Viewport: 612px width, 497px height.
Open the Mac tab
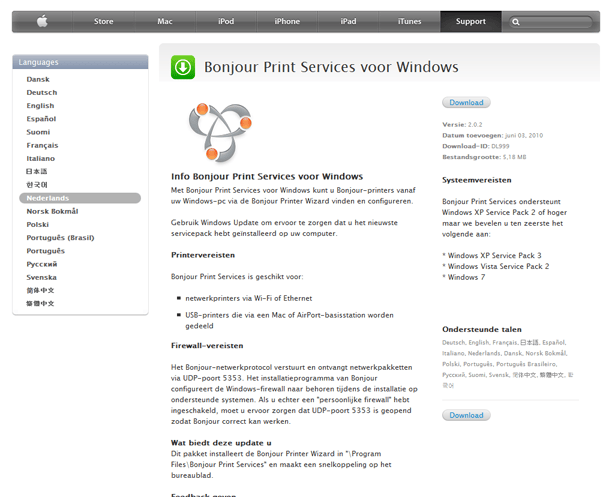point(165,21)
